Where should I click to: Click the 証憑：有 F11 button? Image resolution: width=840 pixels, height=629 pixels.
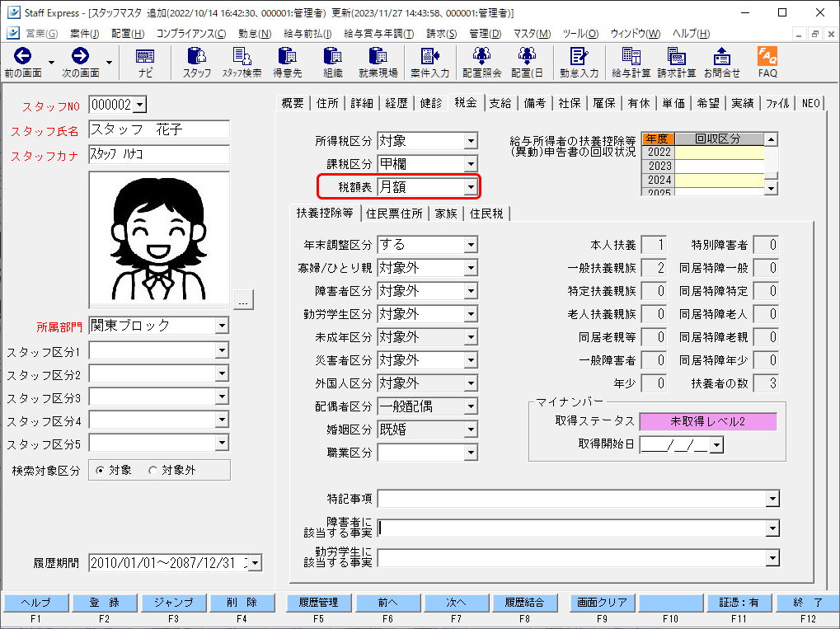(739, 603)
